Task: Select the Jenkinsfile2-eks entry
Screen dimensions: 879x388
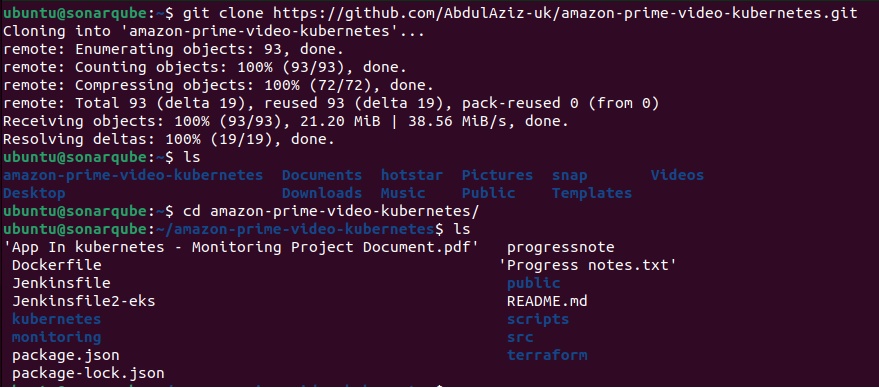Action: pyautogui.click(x=84, y=301)
